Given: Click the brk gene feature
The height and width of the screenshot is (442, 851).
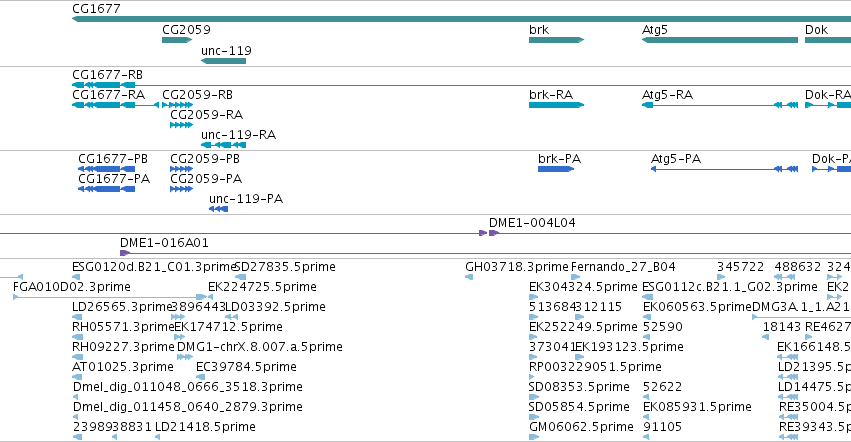Looking at the screenshot, I should click(556, 40).
